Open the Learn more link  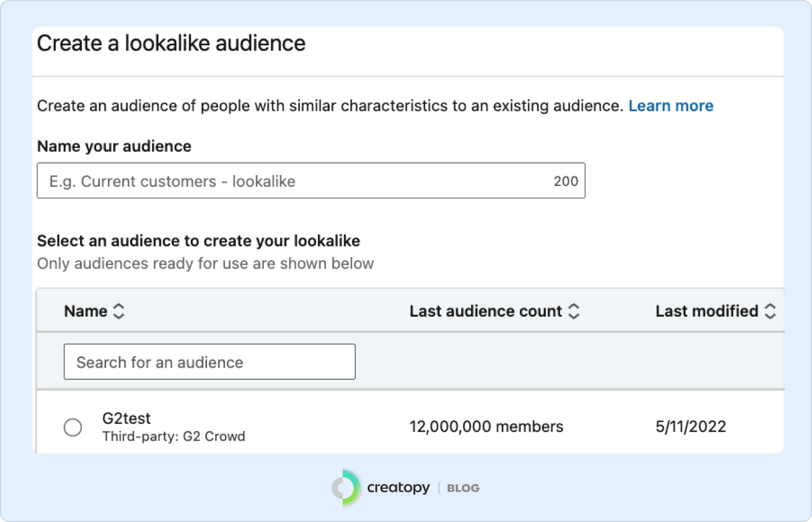coord(670,106)
